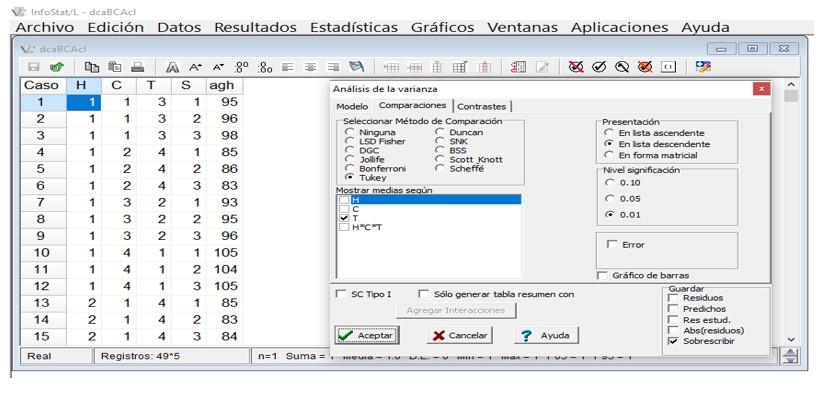Click the Cancelar button

[460, 335]
